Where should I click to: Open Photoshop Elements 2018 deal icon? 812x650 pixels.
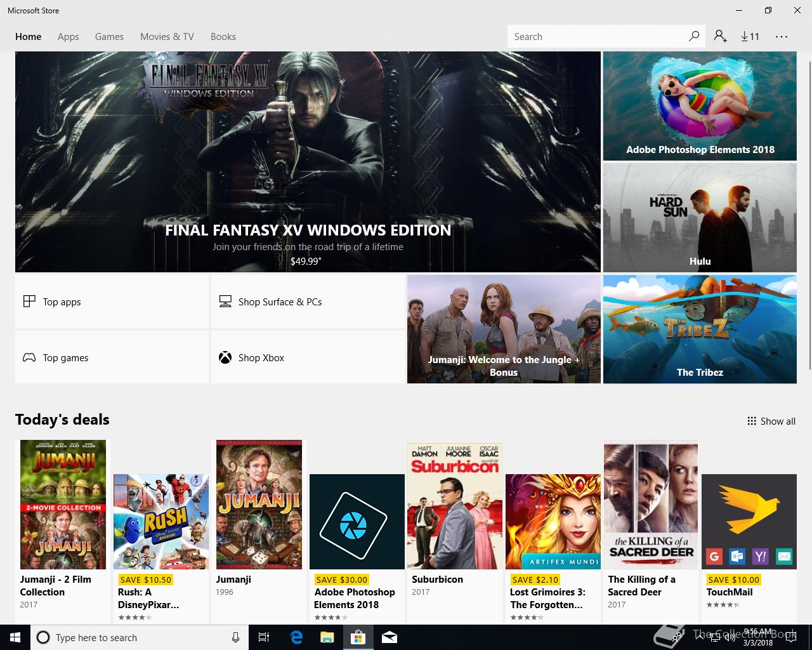[357, 522]
